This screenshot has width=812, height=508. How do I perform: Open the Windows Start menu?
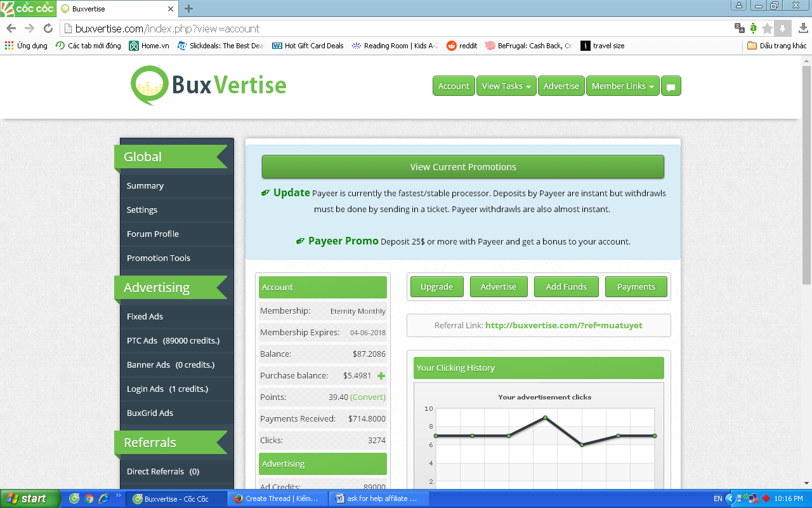point(30,498)
